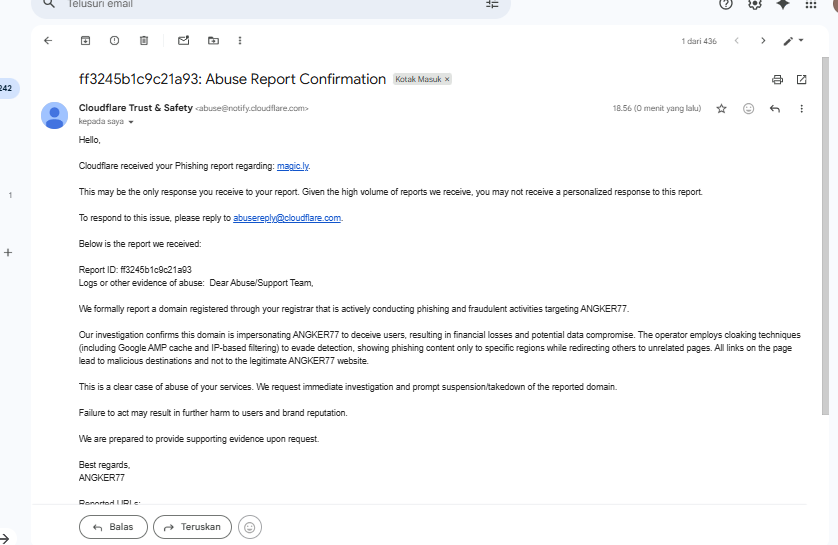
Task: Click the abusereply@cloudflare.com email link
Action: tap(287, 217)
